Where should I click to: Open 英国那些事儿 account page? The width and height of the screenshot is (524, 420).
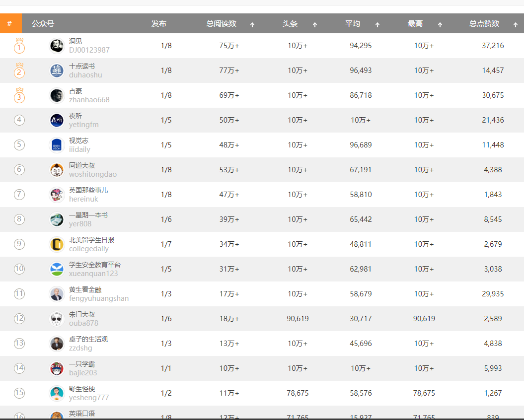(x=88, y=190)
